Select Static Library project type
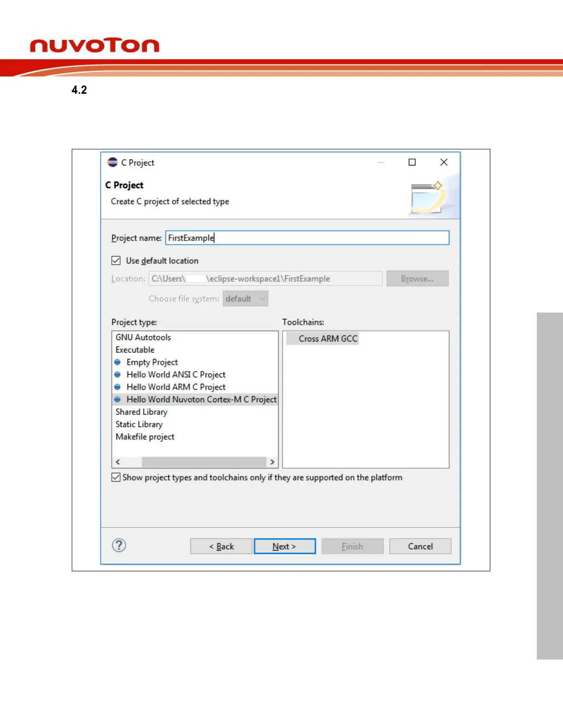The width and height of the screenshot is (563, 728). 139,424
